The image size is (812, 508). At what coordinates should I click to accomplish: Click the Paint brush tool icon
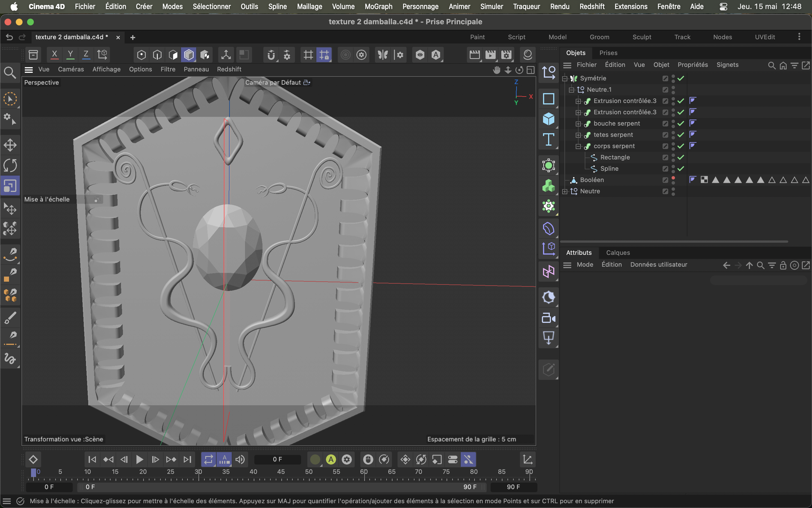(x=10, y=317)
